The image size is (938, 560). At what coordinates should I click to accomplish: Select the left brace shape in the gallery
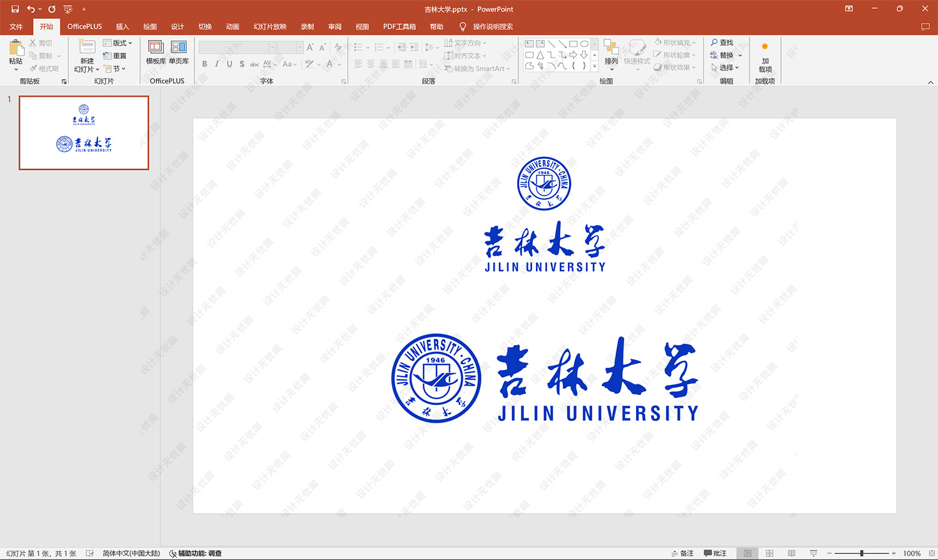click(x=573, y=66)
